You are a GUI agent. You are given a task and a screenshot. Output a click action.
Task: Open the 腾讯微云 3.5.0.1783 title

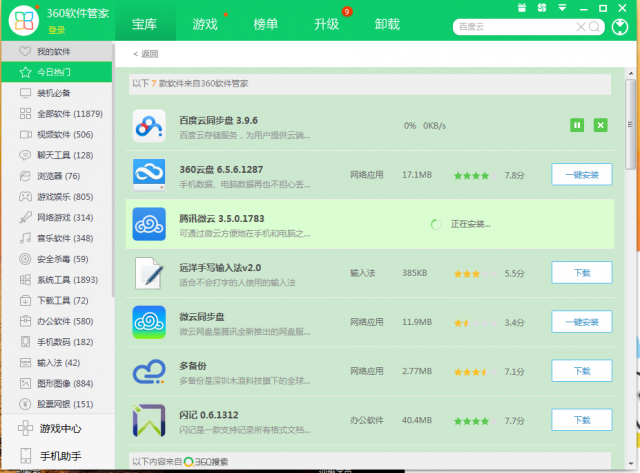(x=222, y=219)
